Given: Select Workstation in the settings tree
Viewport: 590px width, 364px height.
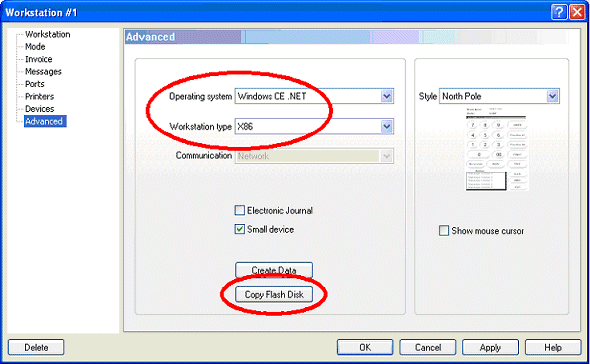Looking at the screenshot, I should pyautogui.click(x=47, y=34).
